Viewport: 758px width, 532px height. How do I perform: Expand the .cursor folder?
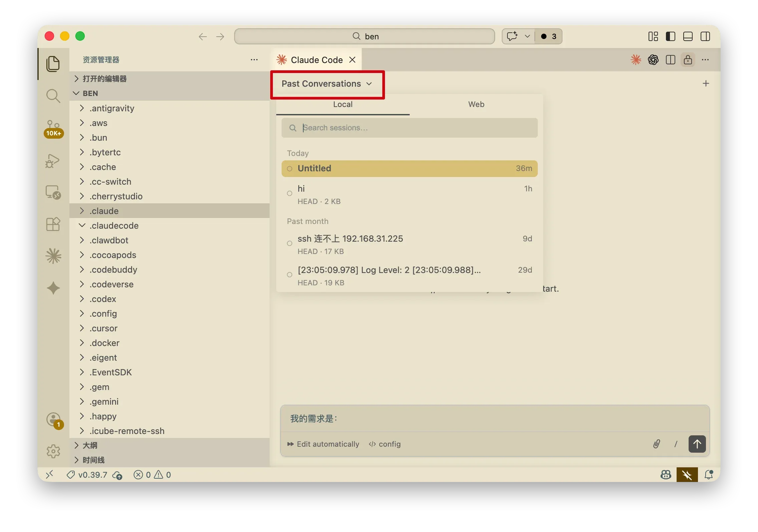169,328
